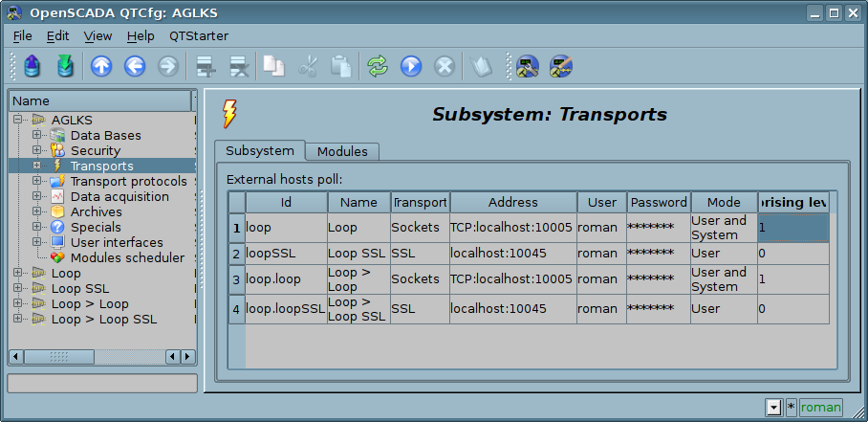Click the tree horizontal scrollbar thumb
This screenshot has height=422, width=868.
pos(58,357)
